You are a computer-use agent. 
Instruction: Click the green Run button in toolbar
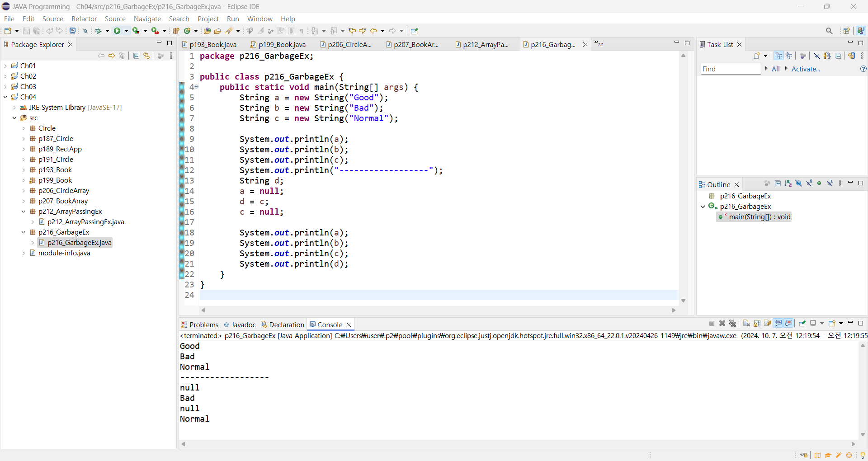pos(117,31)
